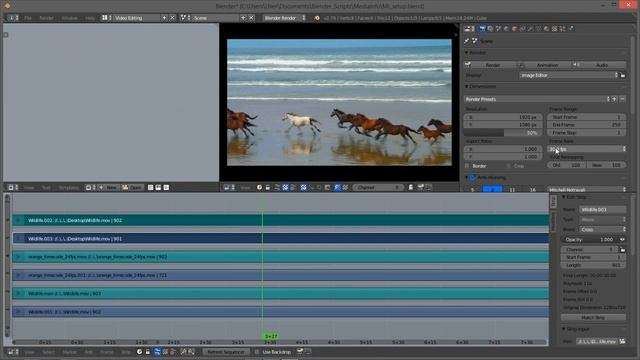The width and height of the screenshot is (640, 360).
Task: Click the pin icon beside Scene breadcrumb
Action: tap(467, 41)
